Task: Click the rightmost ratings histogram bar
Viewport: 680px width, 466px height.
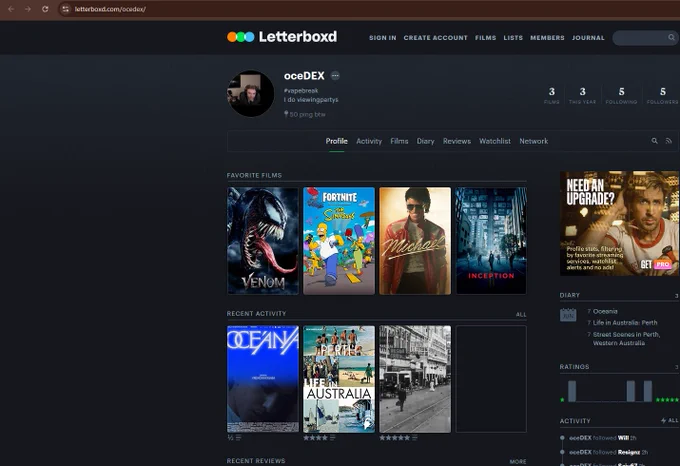Action: pyautogui.click(x=647, y=391)
